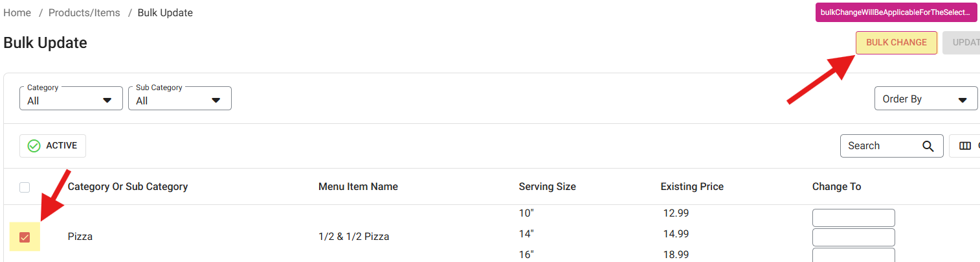The image size is (980, 262).
Task: Click Change To field for 14" size
Action: pos(853,237)
